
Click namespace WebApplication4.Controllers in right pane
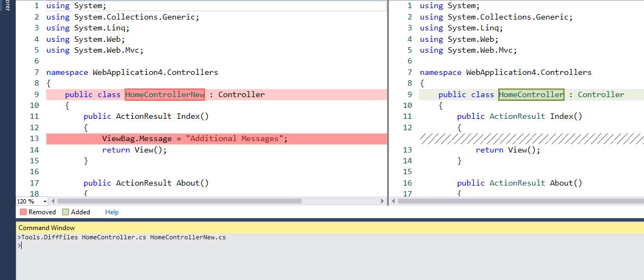click(x=506, y=72)
